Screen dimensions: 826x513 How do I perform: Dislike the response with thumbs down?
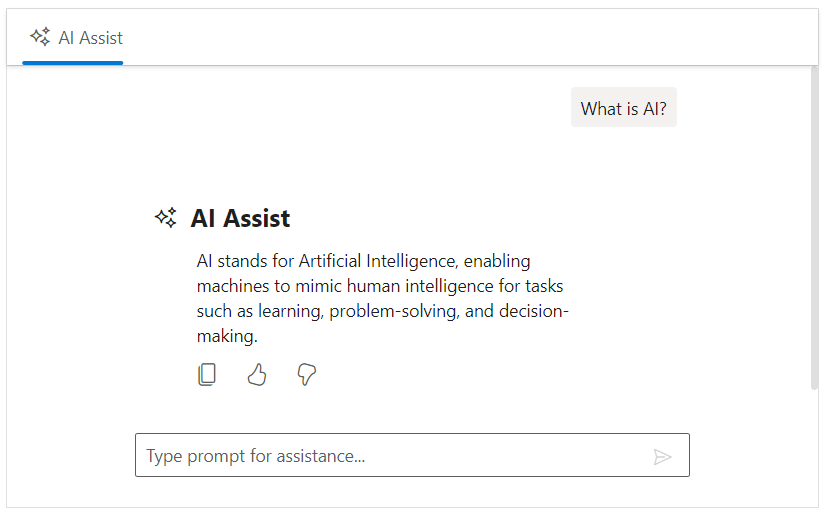point(307,375)
